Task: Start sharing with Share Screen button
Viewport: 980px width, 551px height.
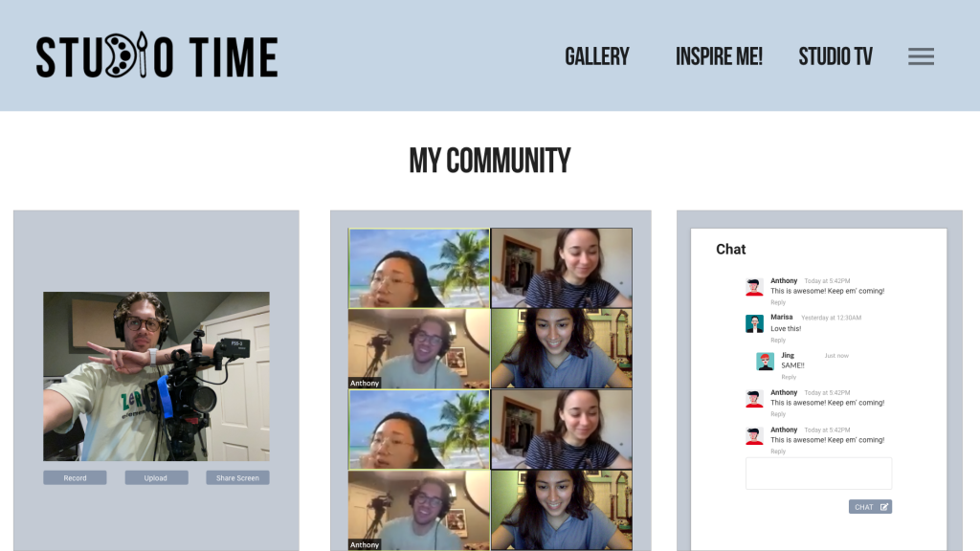Action: [237, 477]
